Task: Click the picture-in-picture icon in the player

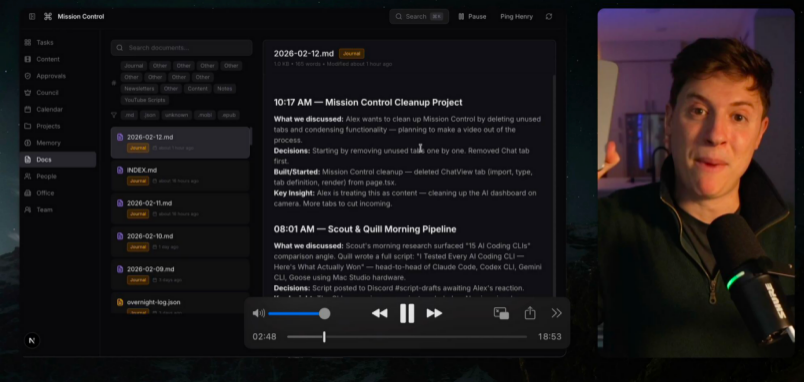Action: (x=501, y=313)
